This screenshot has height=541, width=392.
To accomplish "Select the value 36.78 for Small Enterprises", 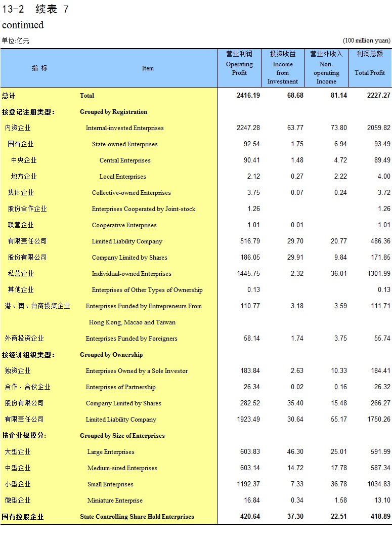I will (339, 484).
